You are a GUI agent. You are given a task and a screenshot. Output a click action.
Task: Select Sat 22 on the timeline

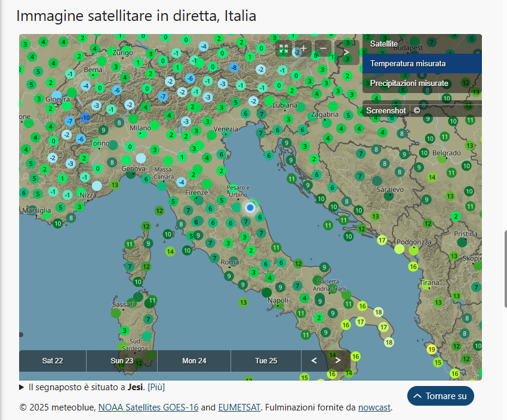(53, 361)
